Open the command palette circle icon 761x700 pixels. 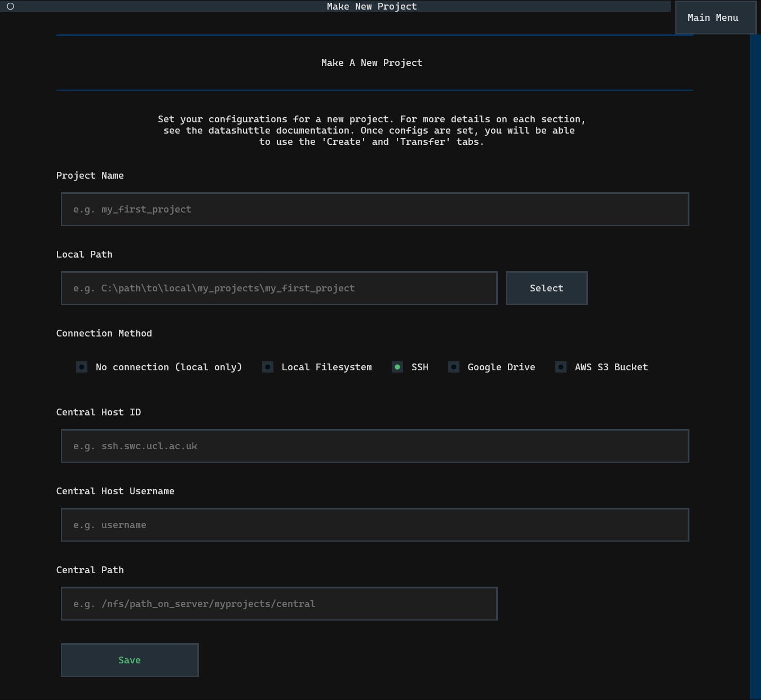(x=10, y=6)
